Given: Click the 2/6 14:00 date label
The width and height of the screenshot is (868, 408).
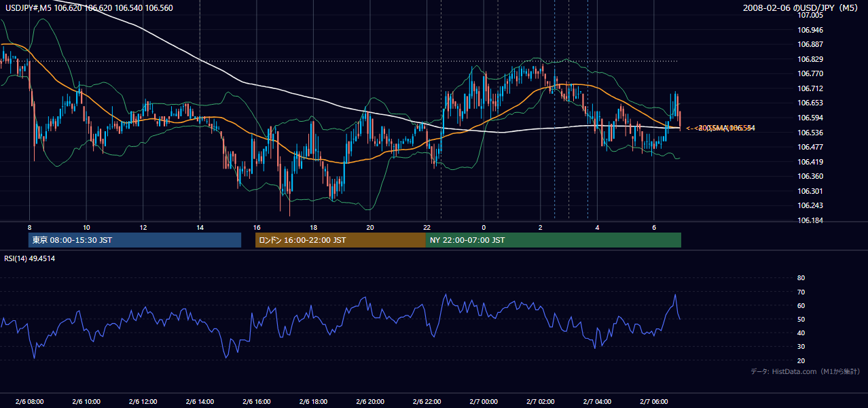Looking at the screenshot, I should click(x=200, y=401).
